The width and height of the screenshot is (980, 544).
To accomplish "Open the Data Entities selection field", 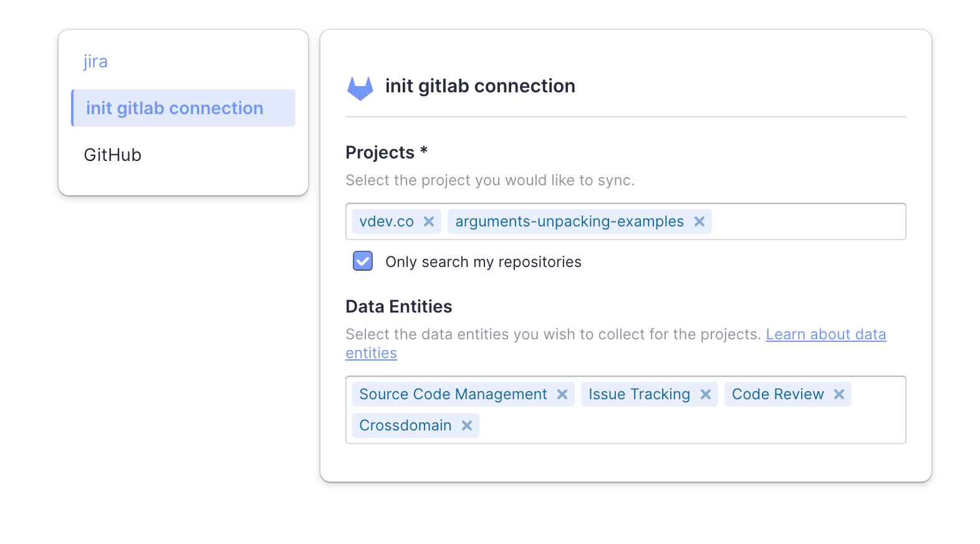I will pyautogui.click(x=686, y=425).
